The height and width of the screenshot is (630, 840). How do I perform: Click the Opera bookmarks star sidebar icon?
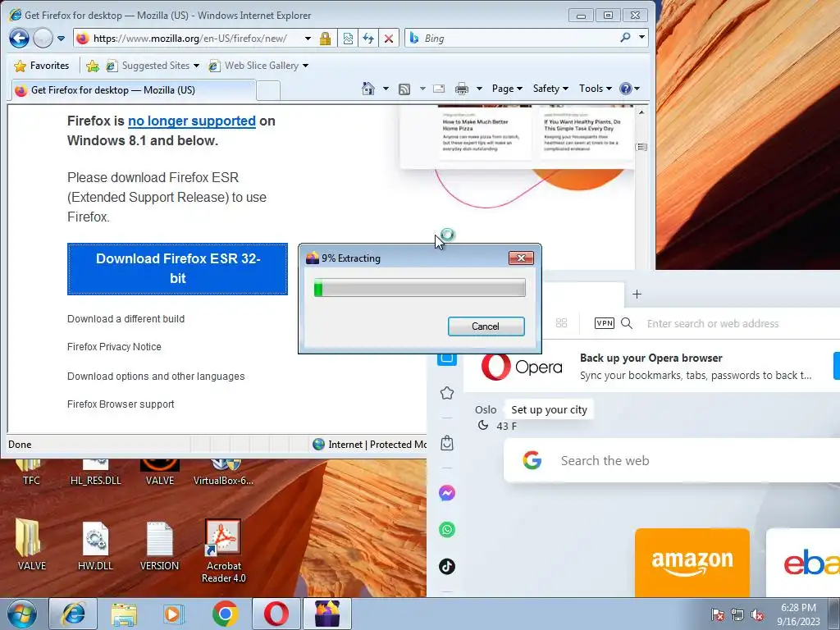tap(447, 393)
